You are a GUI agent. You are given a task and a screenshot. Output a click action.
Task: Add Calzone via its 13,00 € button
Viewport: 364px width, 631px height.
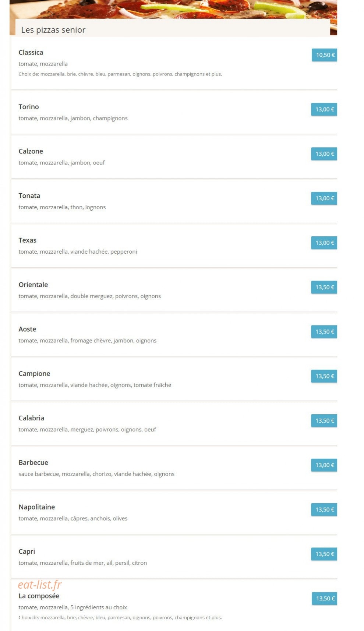pyautogui.click(x=324, y=154)
